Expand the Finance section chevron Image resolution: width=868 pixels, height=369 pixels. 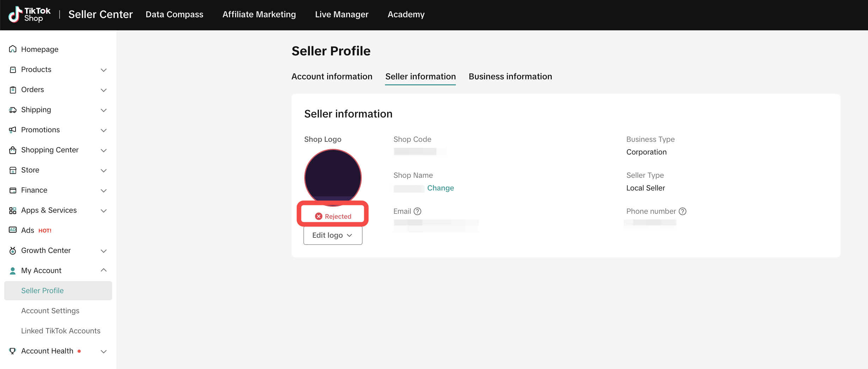tap(104, 190)
